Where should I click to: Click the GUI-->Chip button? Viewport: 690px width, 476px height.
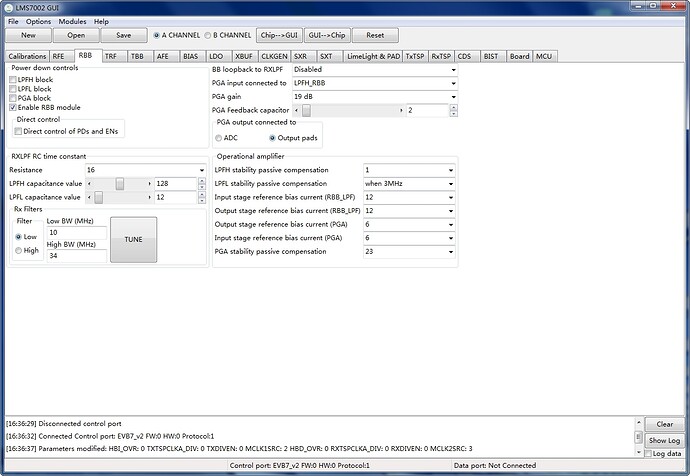(x=327, y=35)
